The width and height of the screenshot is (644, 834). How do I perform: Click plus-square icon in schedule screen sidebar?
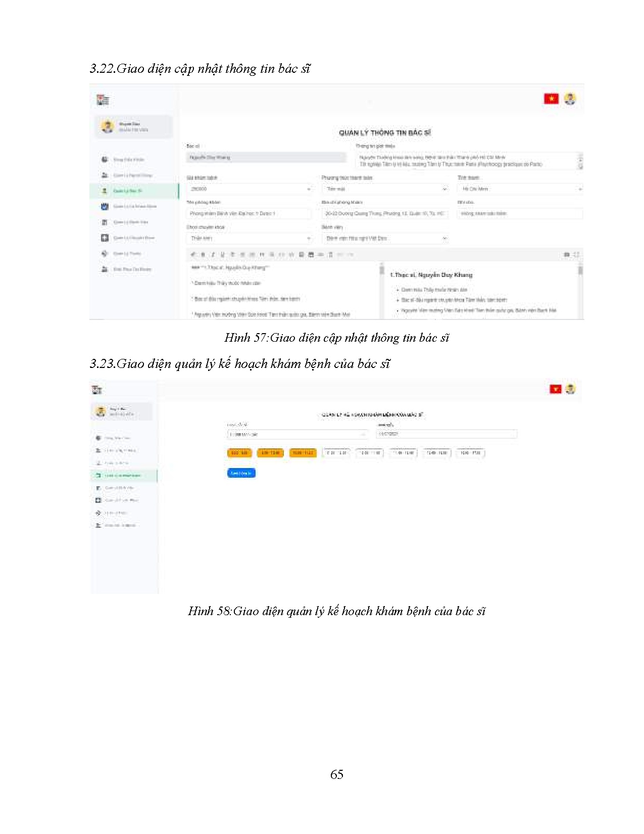[98, 500]
